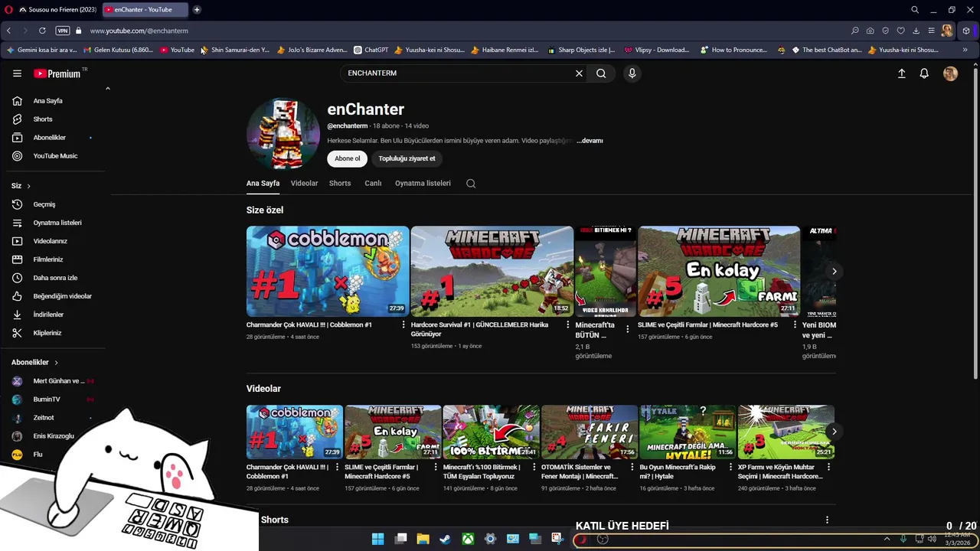Play XP Farmı ve Köyün Muhtar thumbnail
The image size is (980, 551).
click(x=786, y=432)
